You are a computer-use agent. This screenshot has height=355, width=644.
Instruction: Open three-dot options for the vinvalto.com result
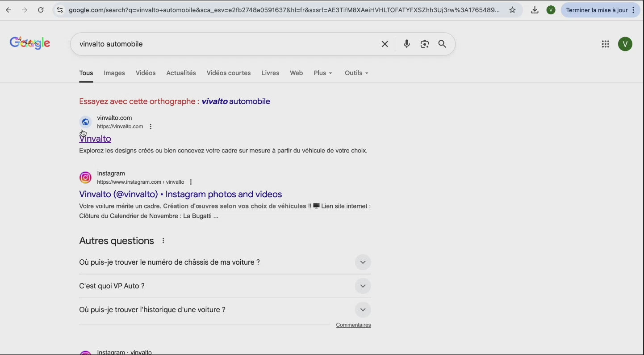coord(151,127)
